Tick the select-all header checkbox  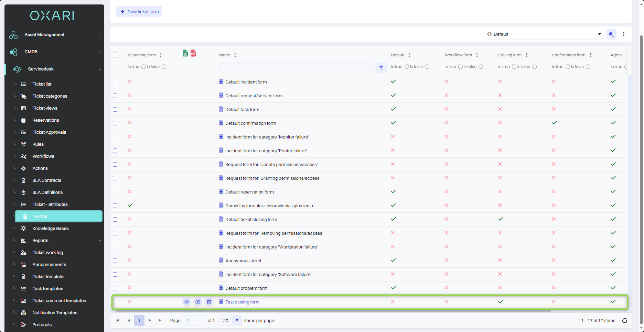pyautogui.click(x=115, y=55)
